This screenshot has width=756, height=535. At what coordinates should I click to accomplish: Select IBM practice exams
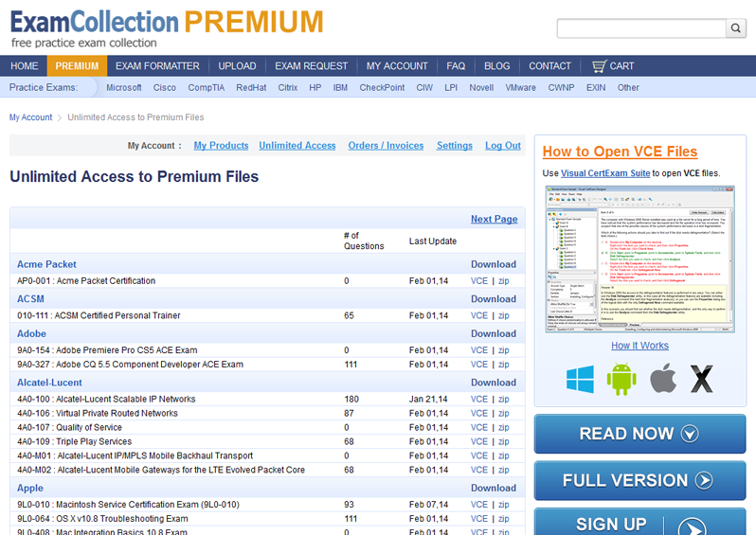point(340,88)
